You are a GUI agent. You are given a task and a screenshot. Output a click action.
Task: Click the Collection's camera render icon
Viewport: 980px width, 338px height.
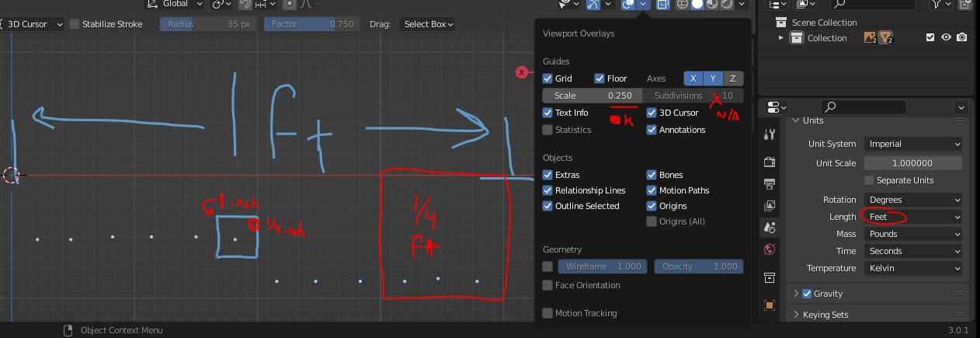pos(962,37)
